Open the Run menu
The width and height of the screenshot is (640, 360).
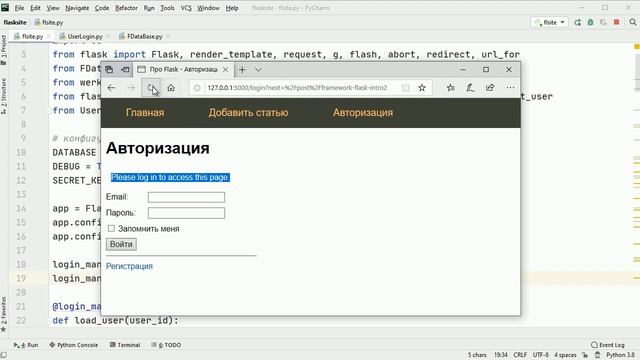click(x=149, y=8)
